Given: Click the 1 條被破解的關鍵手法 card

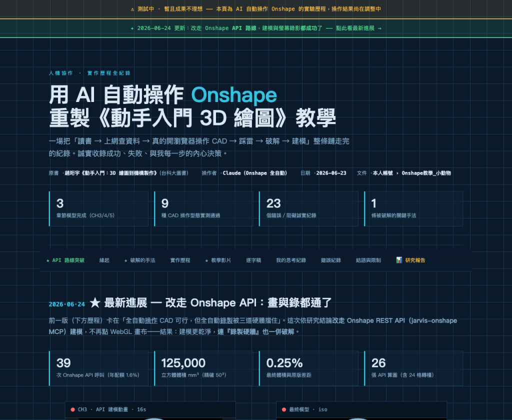Looking at the screenshot, I should pos(413,208).
